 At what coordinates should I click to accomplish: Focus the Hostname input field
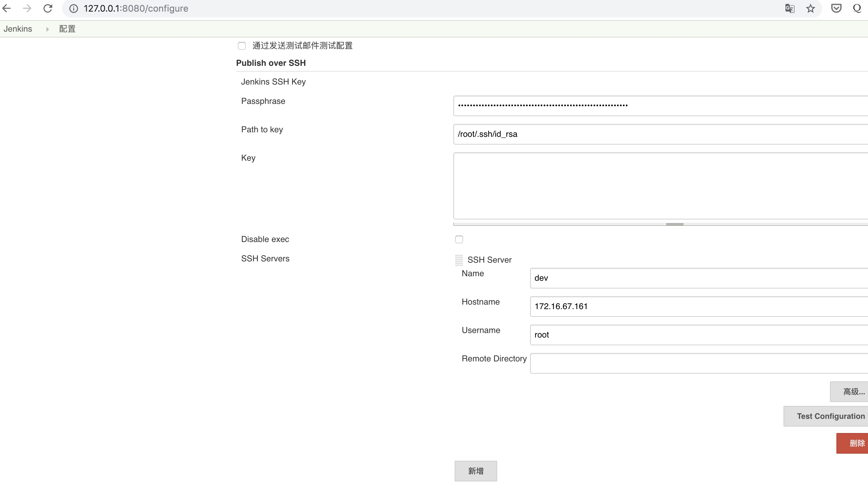699,306
